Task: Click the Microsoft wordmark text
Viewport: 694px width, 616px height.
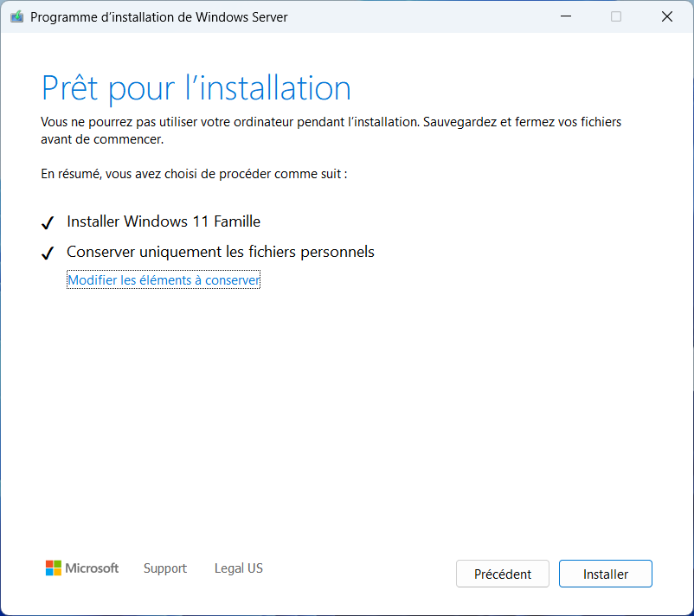Action: [92, 568]
